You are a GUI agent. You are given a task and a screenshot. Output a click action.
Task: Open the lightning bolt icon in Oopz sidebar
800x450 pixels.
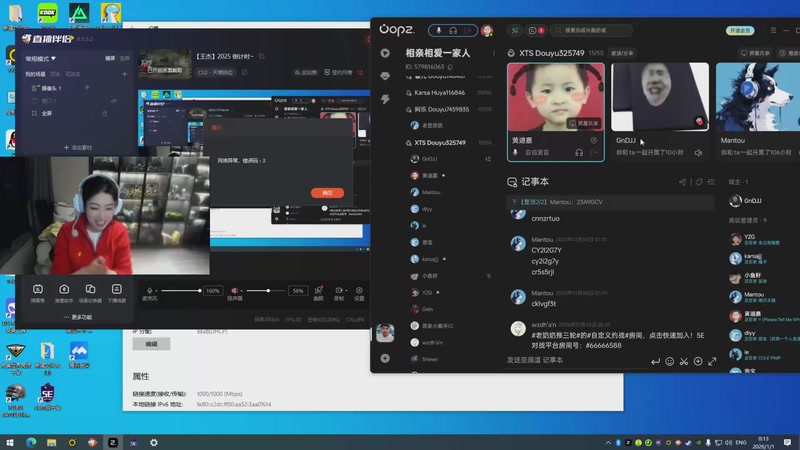coord(385,99)
